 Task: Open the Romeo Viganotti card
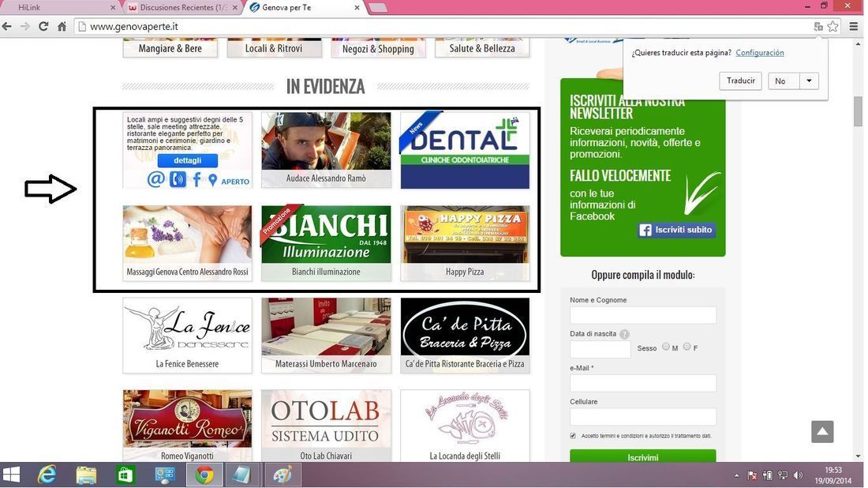[187, 426]
